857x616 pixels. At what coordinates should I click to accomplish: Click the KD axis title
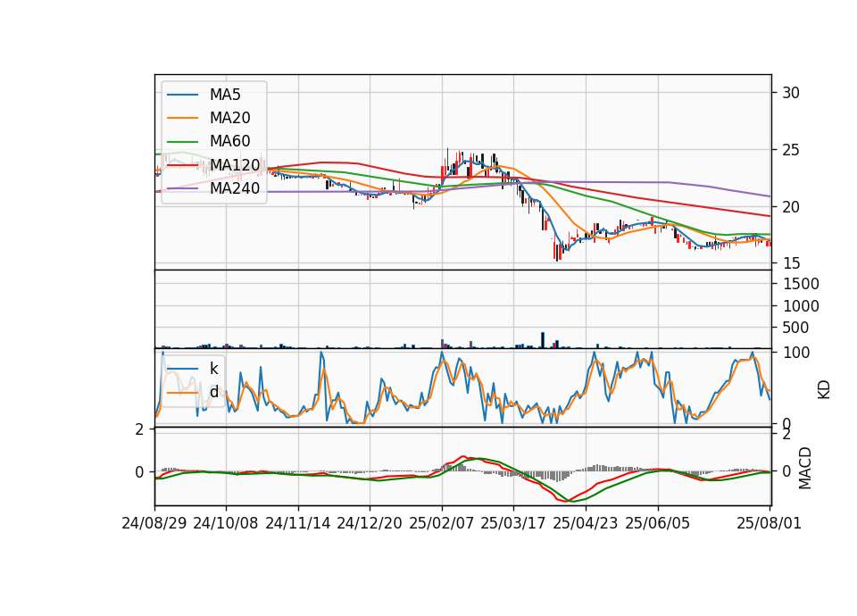[x=824, y=390]
